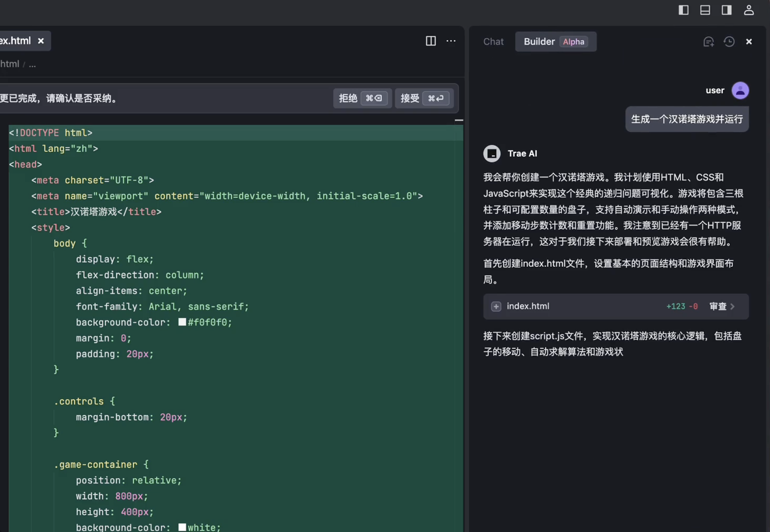Toggle the right sidebar layout icon
Image resolution: width=770 pixels, height=532 pixels.
pos(727,10)
